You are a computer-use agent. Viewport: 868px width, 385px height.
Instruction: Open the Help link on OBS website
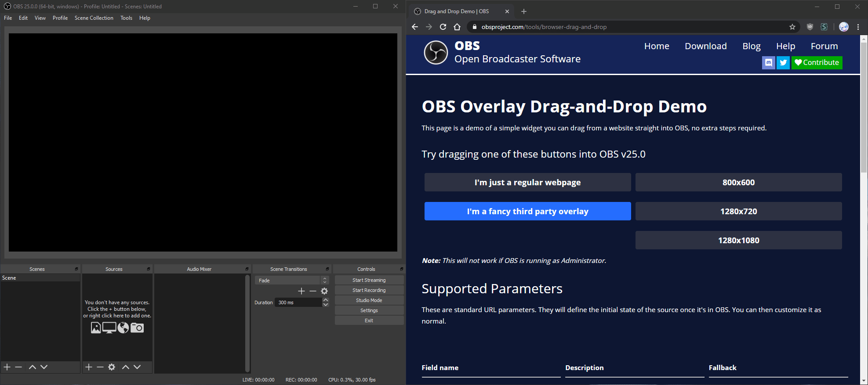(786, 46)
